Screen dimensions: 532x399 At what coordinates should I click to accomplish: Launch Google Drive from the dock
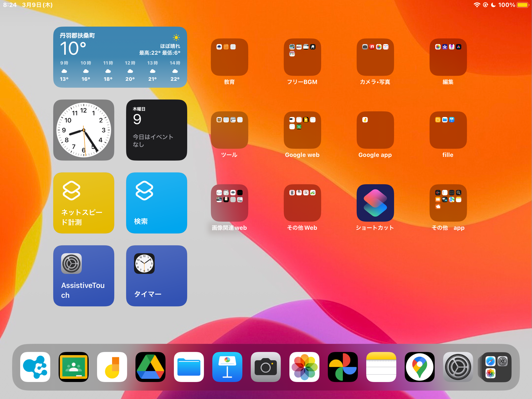pyautogui.click(x=150, y=367)
